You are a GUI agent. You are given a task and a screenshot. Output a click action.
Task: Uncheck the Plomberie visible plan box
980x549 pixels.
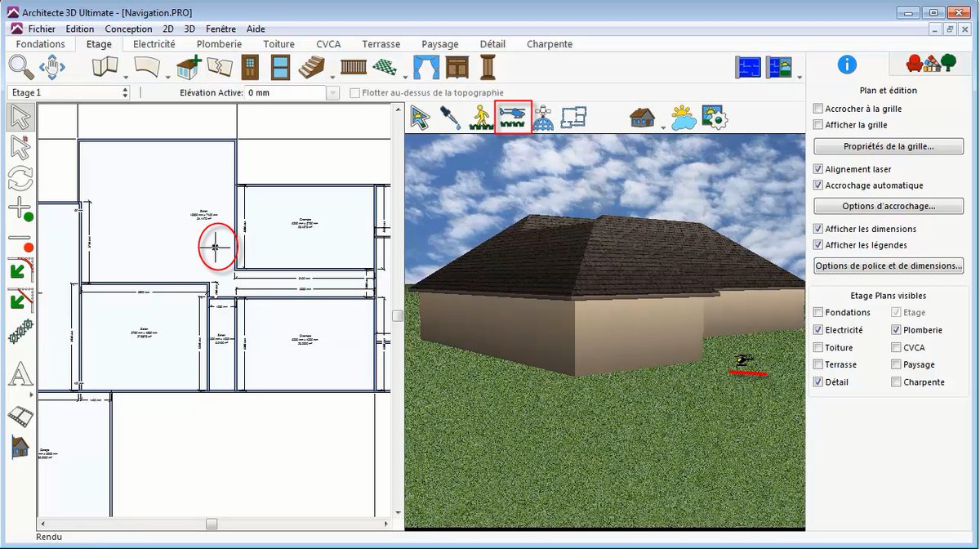pyautogui.click(x=897, y=330)
